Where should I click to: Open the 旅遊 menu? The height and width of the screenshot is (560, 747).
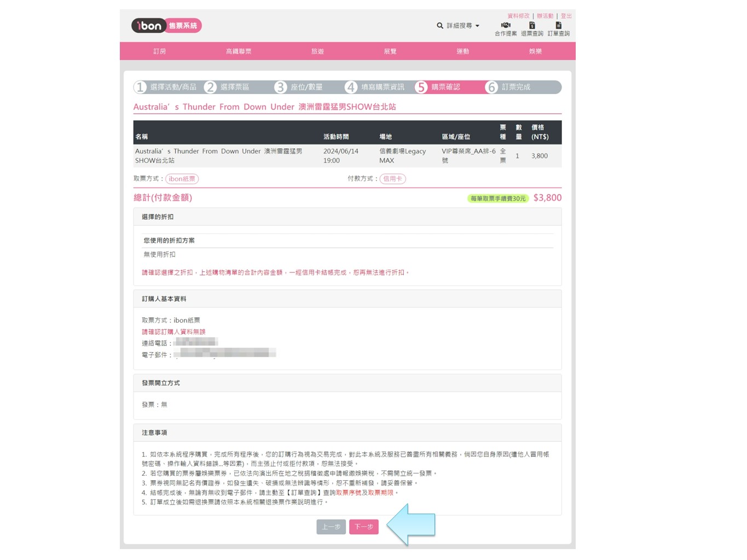pyautogui.click(x=317, y=51)
